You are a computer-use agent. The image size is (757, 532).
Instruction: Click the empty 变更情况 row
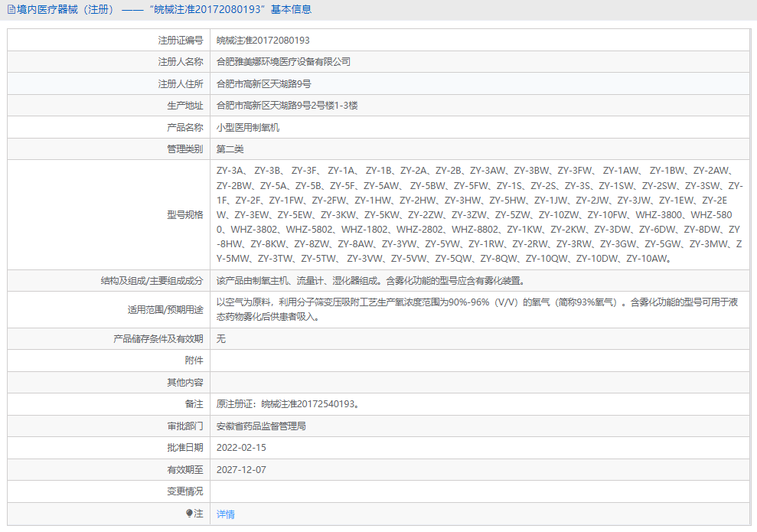tap(383, 491)
